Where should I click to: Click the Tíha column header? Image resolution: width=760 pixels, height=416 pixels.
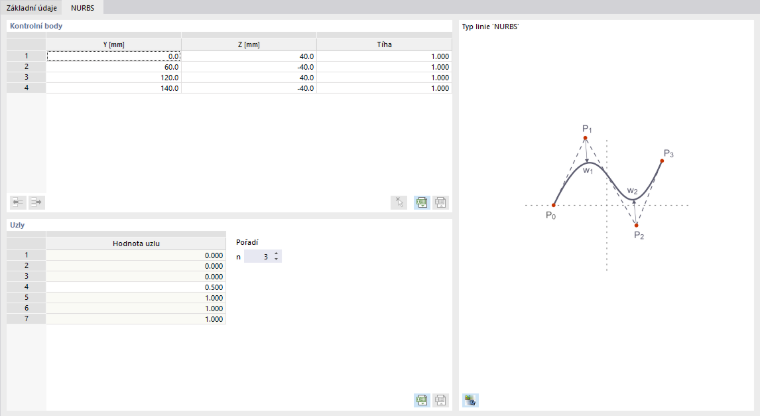[384, 44]
